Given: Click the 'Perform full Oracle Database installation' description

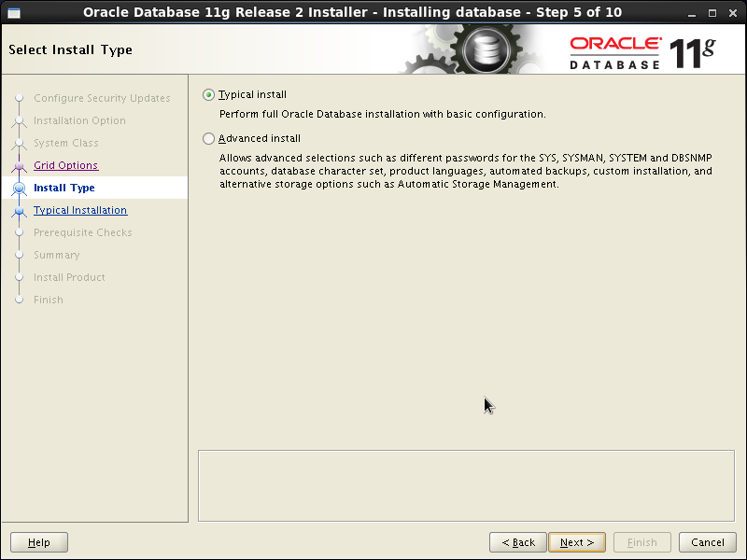Looking at the screenshot, I should (383, 114).
